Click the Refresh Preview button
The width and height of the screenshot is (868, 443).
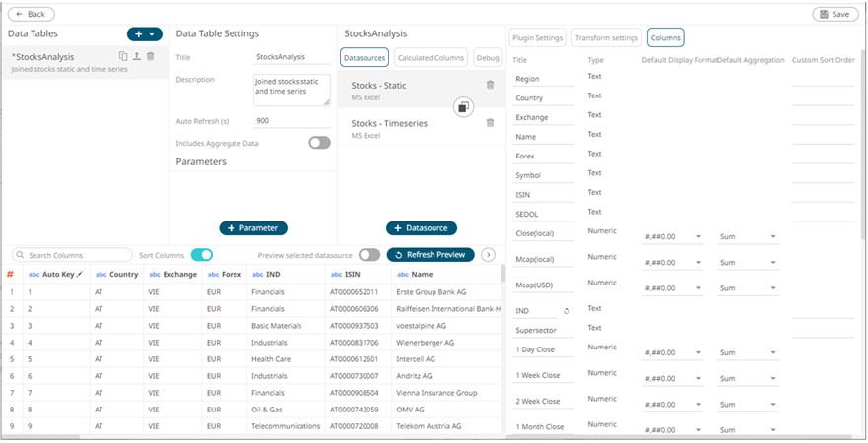click(431, 255)
